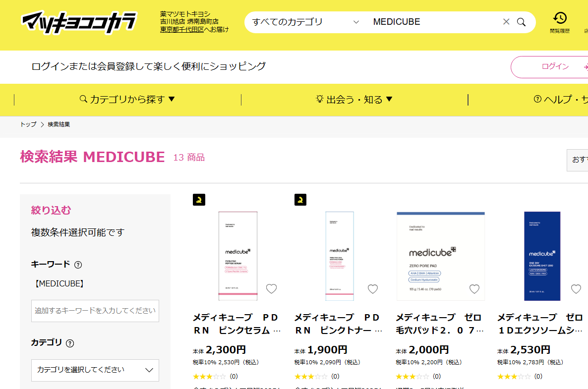Open the メディキューブ PDRN ピンクトナー title

point(339,324)
